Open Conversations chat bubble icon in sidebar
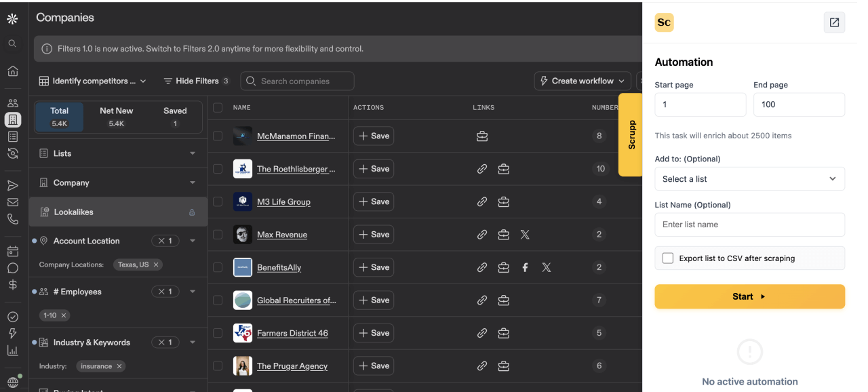868x392 pixels. [12, 268]
